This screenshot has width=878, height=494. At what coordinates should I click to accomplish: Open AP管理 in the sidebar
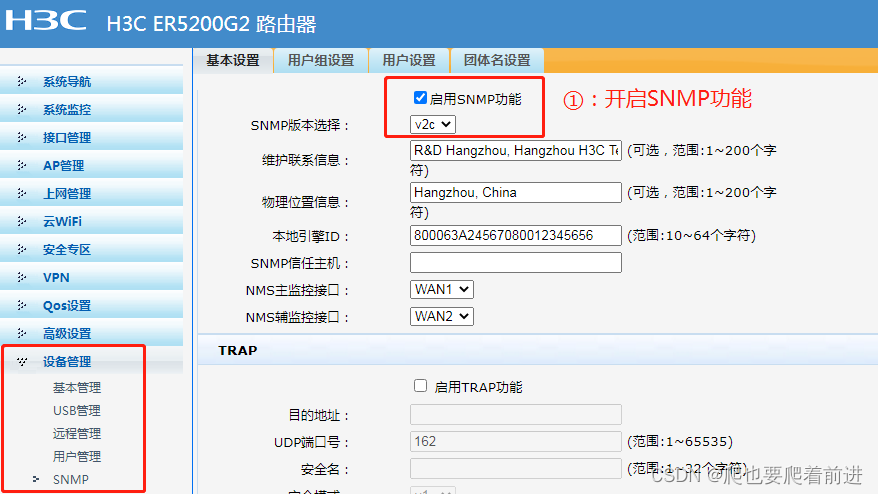63,166
